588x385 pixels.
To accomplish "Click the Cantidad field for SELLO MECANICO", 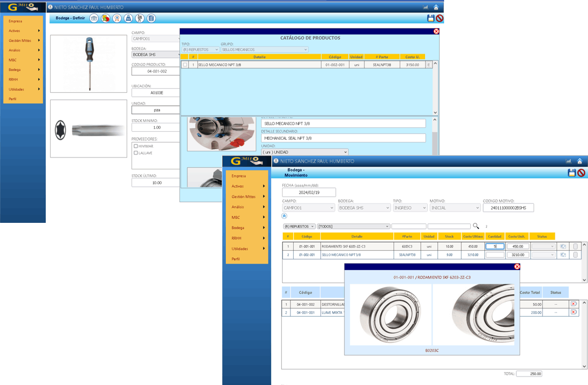I will coord(495,255).
